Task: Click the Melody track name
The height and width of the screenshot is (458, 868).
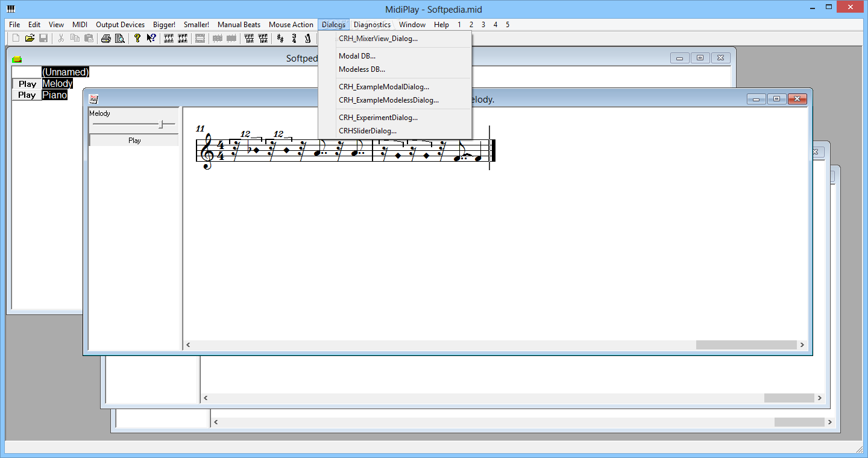Action: [x=57, y=84]
